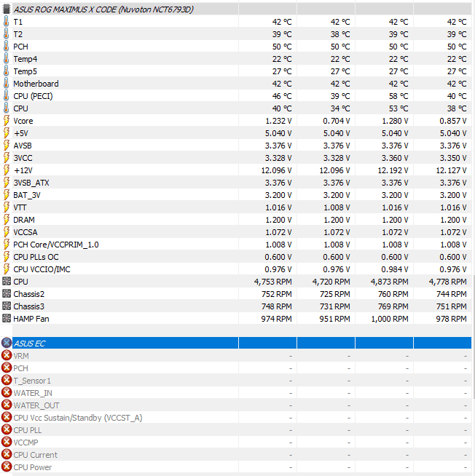Click the CPU fan value 4,873 RPM
Image resolution: width=475 pixels, height=476 pixels.
click(x=389, y=282)
